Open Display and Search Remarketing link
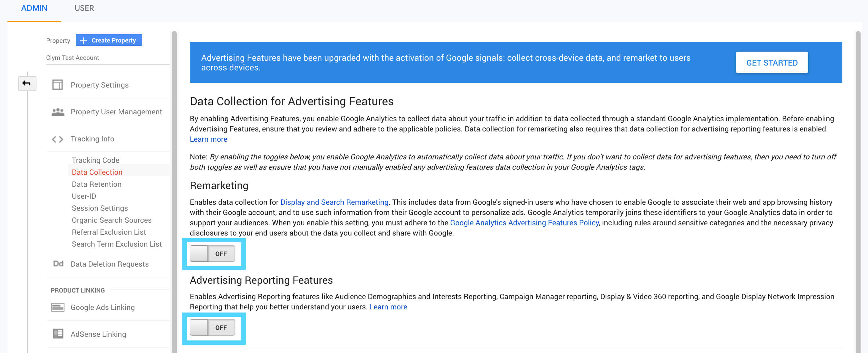Screen dimensions: 868x353 point(334,202)
